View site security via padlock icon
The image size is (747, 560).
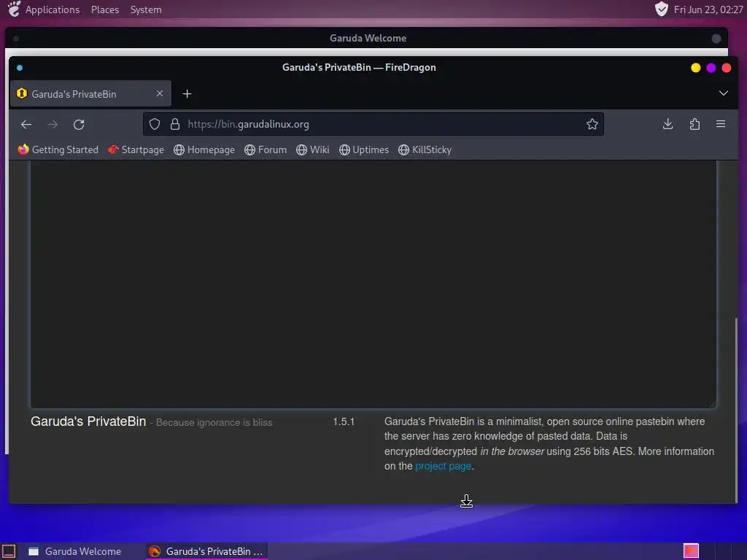(x=175, y=124)
